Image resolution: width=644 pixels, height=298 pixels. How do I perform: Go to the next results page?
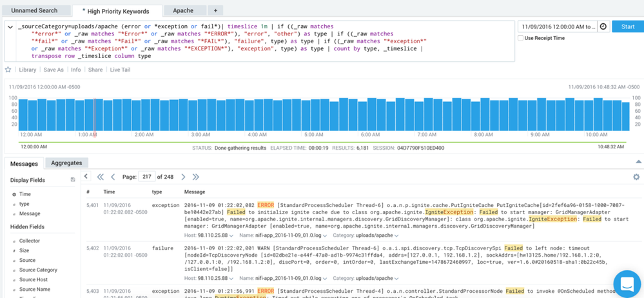click(x=183, y=177)
